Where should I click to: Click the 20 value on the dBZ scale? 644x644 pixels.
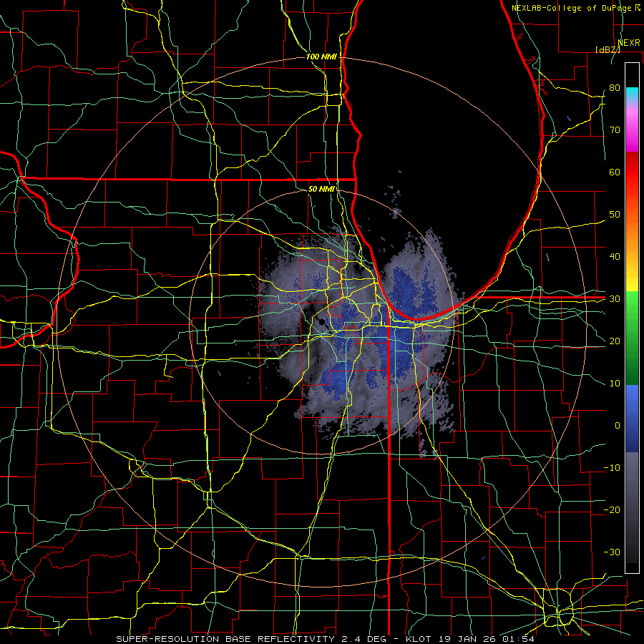615,341
